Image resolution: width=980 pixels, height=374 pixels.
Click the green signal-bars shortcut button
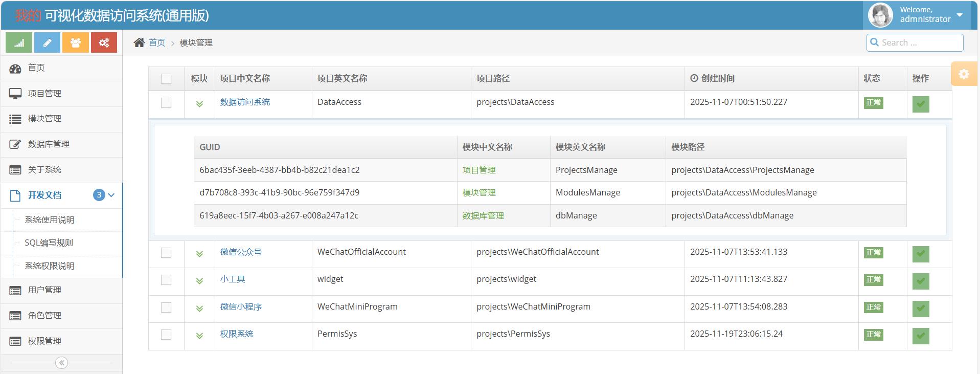[x=19, y=42]
